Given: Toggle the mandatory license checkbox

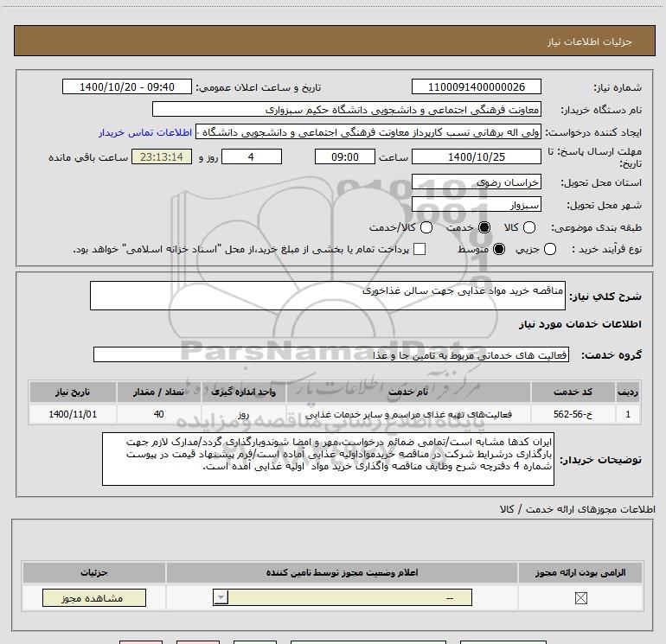Looking at the screenshot, I should tap(580, 598).
